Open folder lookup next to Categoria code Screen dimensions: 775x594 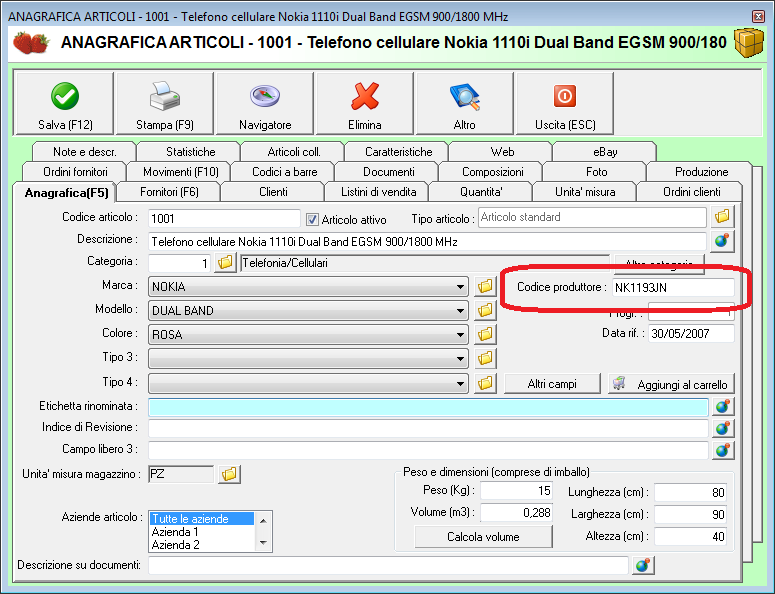[x=225, y=262]
